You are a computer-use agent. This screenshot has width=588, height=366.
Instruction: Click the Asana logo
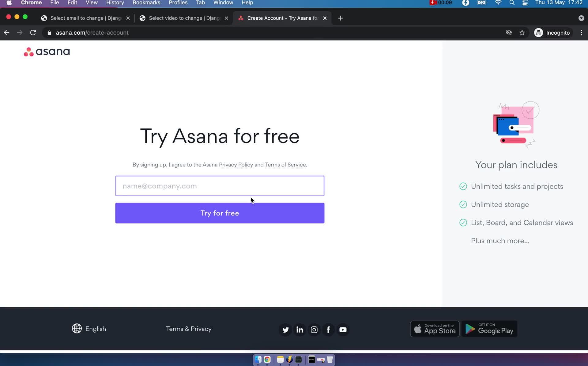pyautogui.click(x=47, y=52)
